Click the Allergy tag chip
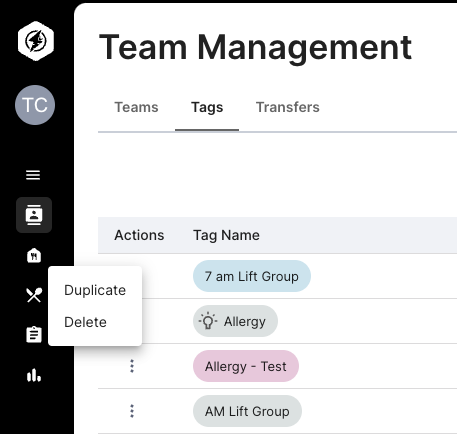The width and height of the screenshot is (457, 434). click(235, 321)
